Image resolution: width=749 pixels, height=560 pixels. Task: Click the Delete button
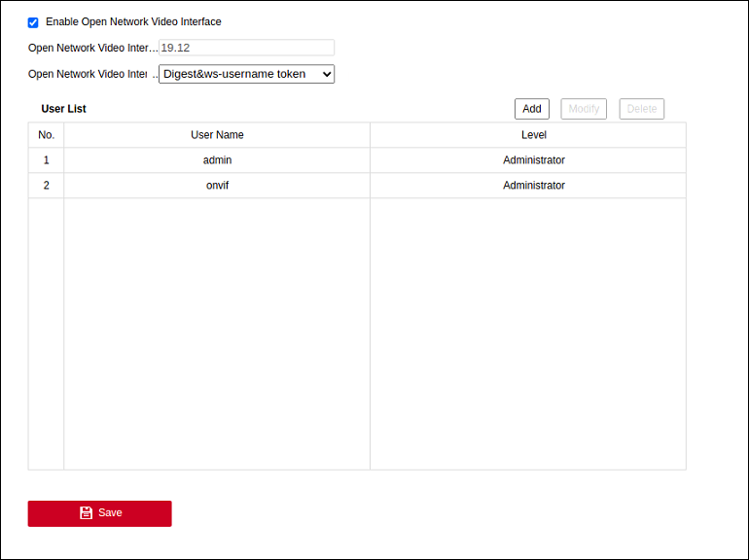[x=641, y=109]
